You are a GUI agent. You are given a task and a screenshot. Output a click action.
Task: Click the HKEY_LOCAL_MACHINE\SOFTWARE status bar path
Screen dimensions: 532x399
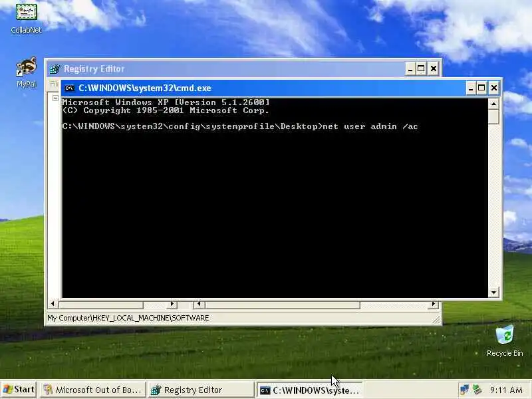coord(128,318)
